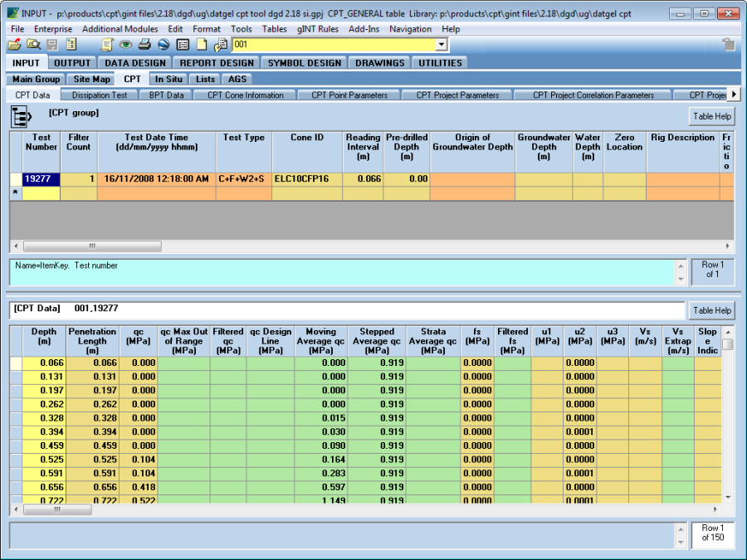This screenshot has width=747, height=560.
Task: Click down arrow of the field description pane
Action: click(x=681, y=280)
